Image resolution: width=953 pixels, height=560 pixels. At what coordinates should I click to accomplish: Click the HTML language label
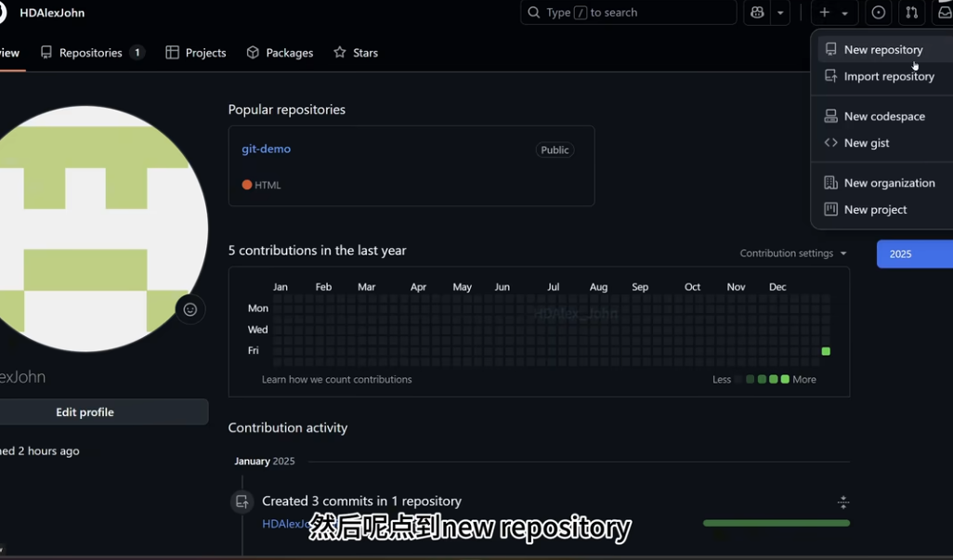pos(268,185)
